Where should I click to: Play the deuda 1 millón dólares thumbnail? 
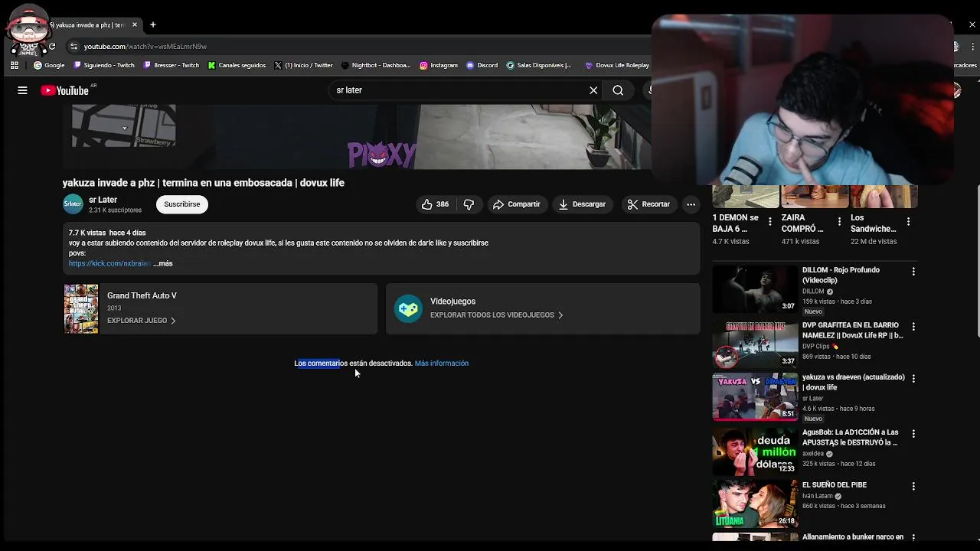pyautogui.click(x=755, y=452)
